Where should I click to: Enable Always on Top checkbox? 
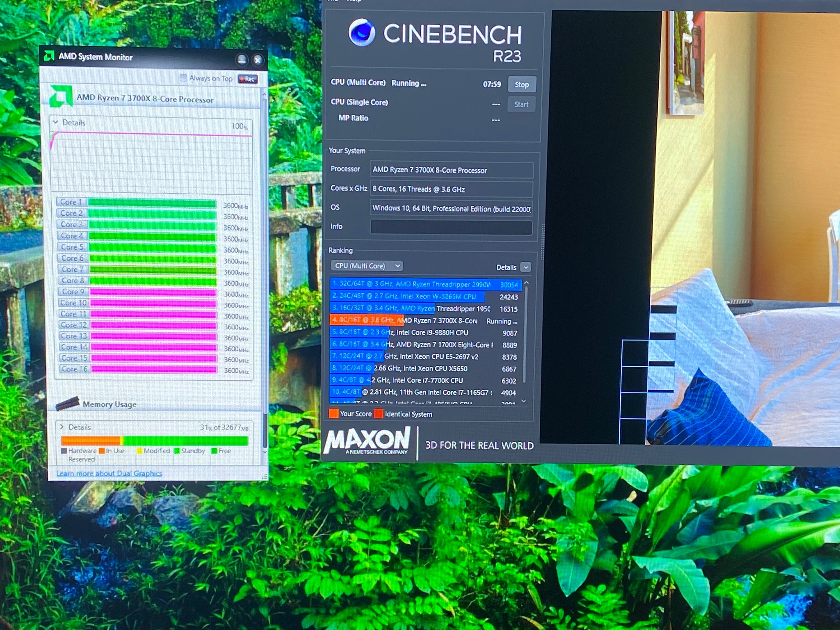click(183, 78)
